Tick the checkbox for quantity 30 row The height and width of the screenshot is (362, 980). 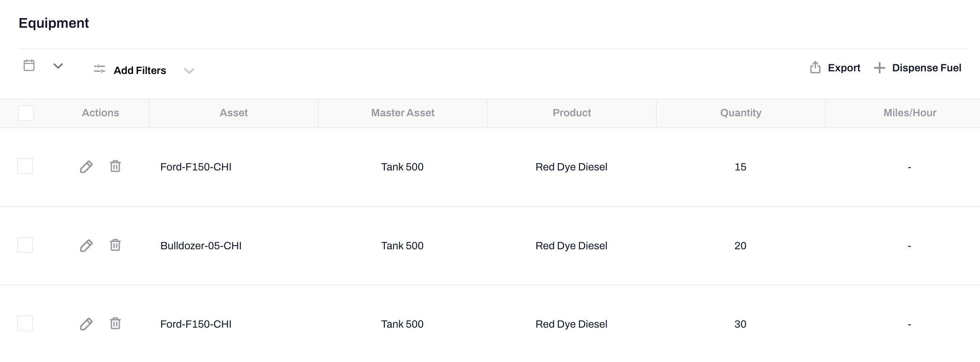[x=25, y=323]
